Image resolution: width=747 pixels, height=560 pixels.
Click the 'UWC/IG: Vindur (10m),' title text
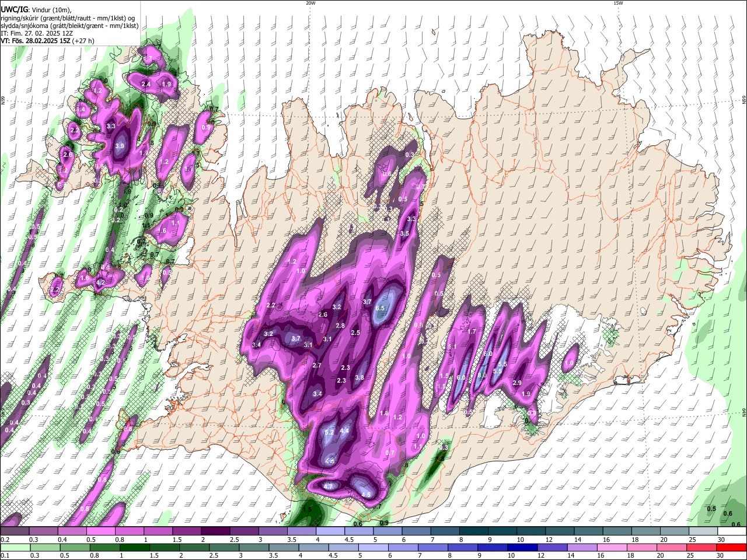click(x=36, y=10)
